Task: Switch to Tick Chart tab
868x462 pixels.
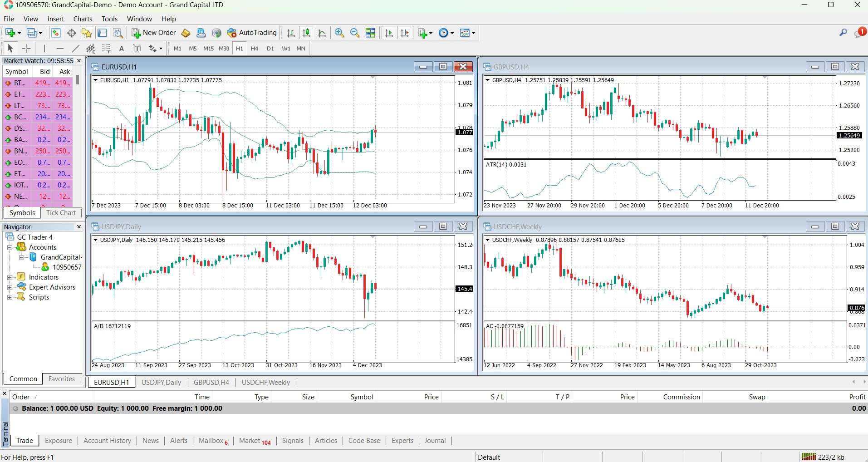Action: pyautogui.click(x=61, y=213)
